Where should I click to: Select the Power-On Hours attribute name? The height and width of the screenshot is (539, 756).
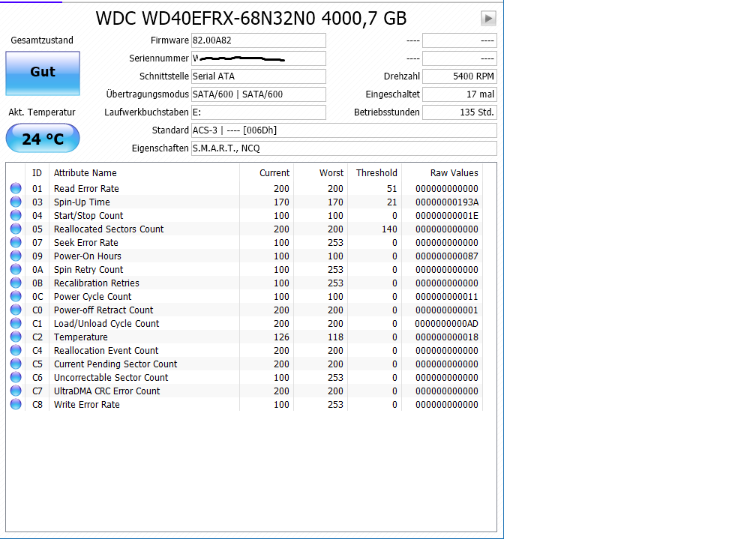87,256
